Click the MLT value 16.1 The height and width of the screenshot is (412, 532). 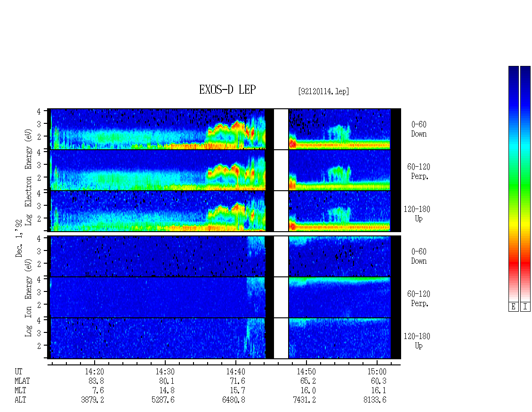coord(379,391)
